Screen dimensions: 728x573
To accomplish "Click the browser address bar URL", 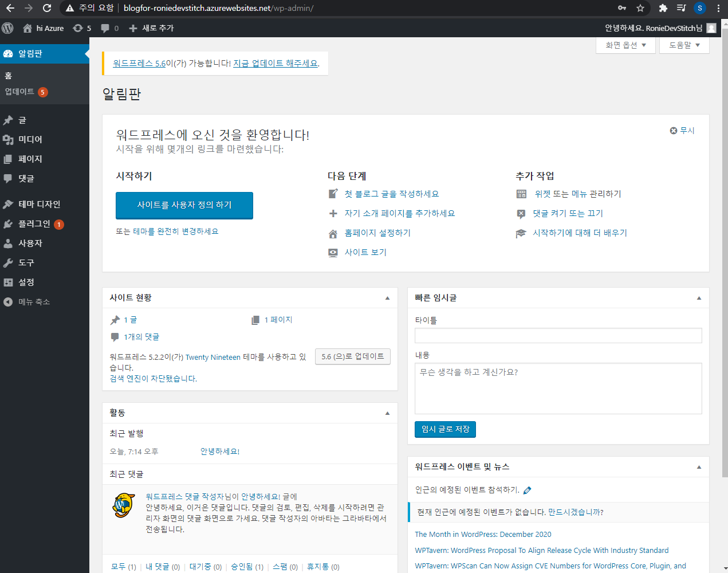I will (218, 8).
